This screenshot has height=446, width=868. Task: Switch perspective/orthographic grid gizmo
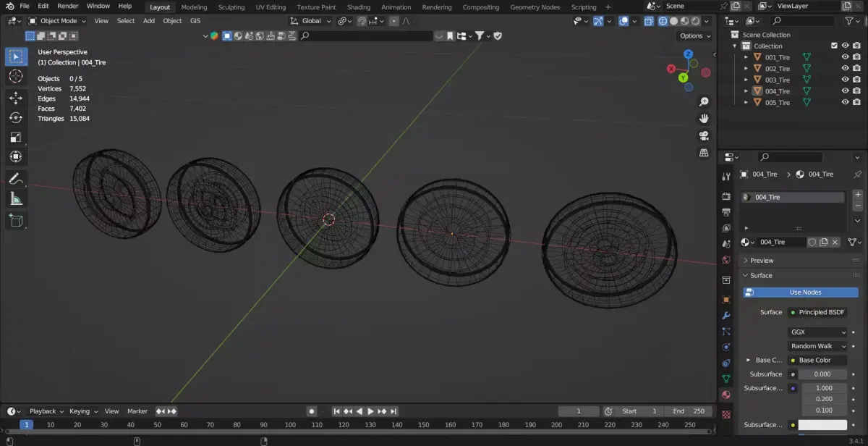click(x=704, y=153)
